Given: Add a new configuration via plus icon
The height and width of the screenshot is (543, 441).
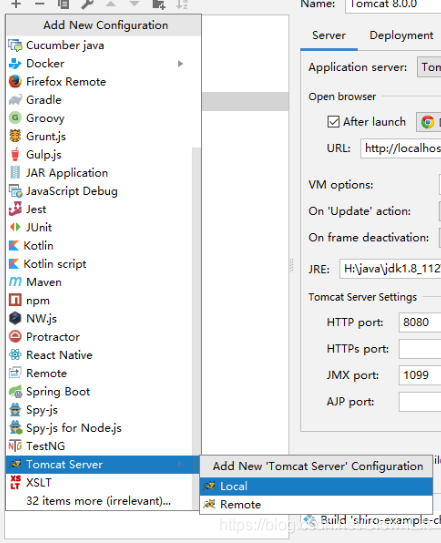Looking at the screenshot, I should pyautogui.click(x=16, y=4).
